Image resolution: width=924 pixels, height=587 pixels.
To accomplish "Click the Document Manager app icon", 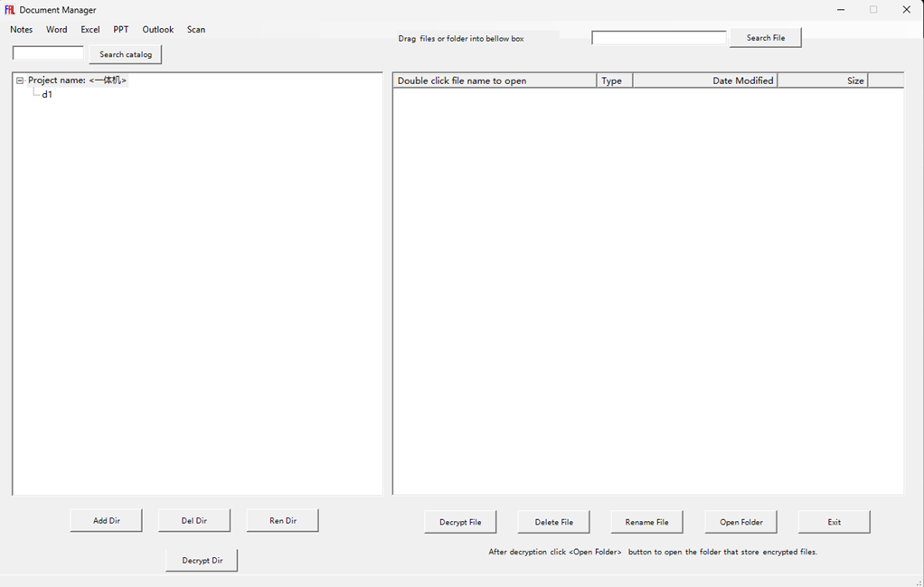I will tap(10, 10).
